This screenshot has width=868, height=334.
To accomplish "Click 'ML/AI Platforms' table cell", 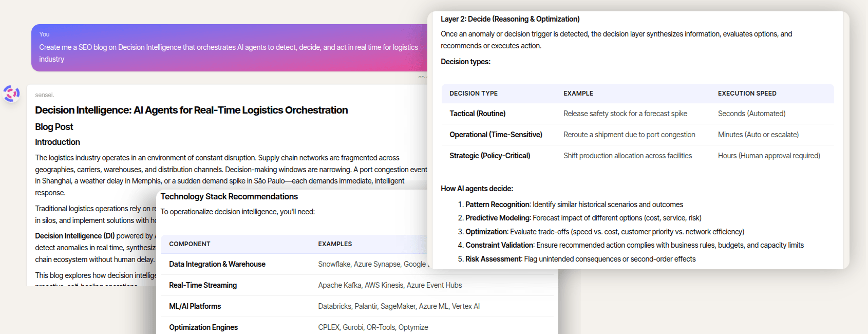I will [x=195, y=306].
